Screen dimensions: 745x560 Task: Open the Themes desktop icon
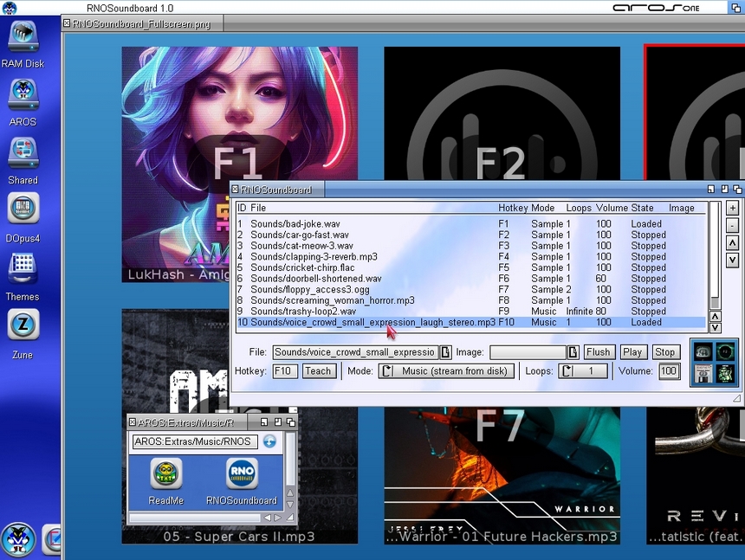(x=23, y=267)
